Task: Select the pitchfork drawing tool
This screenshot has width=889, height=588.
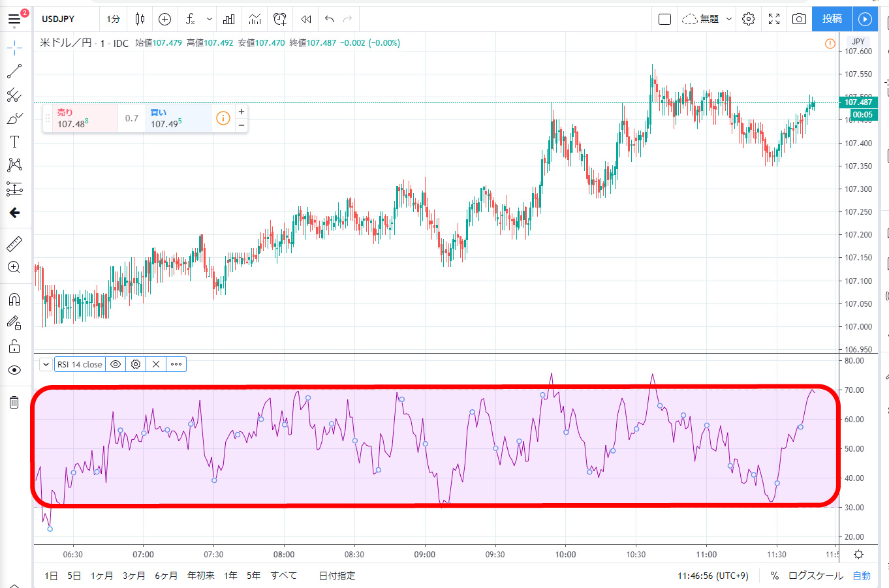Action: tap(14, 95)
